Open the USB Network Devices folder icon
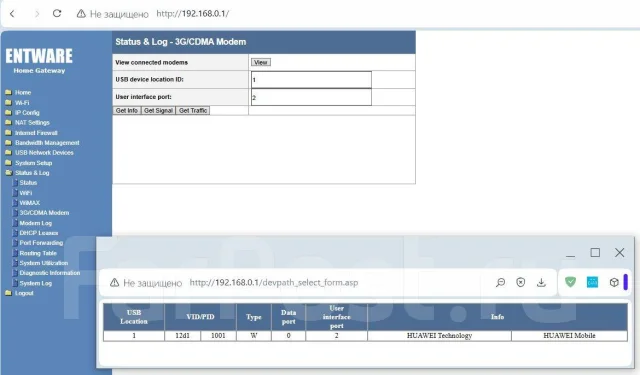 tap(8, 153)
